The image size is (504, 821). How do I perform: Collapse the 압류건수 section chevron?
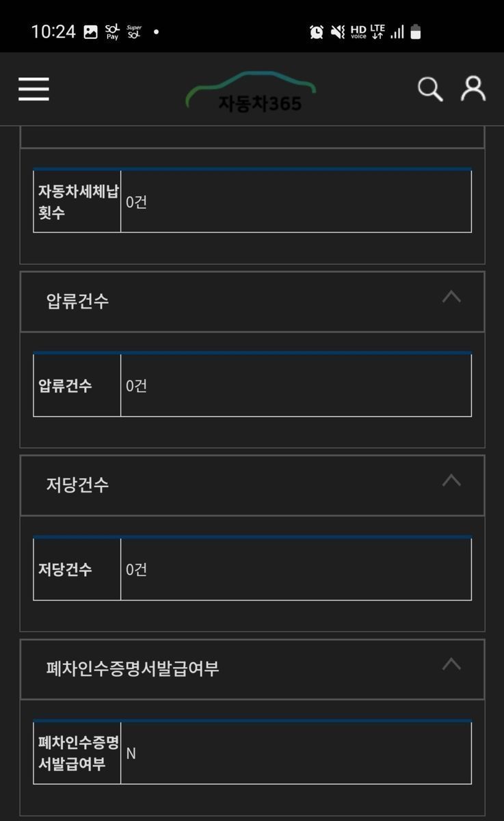click(451, 297)
